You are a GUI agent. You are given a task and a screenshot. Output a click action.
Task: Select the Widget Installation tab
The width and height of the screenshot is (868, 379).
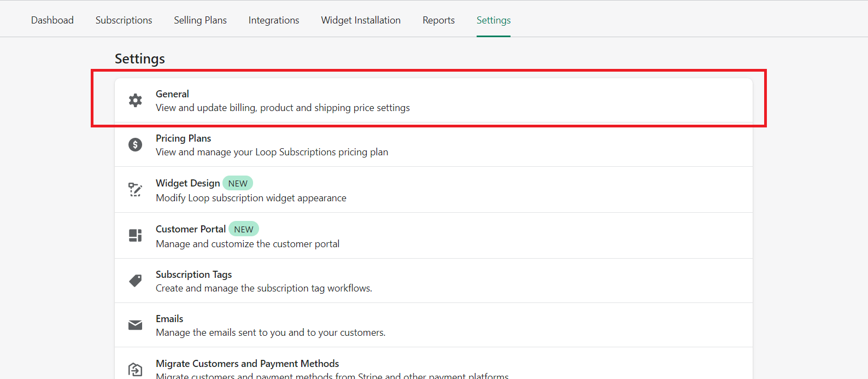point(361,20)
